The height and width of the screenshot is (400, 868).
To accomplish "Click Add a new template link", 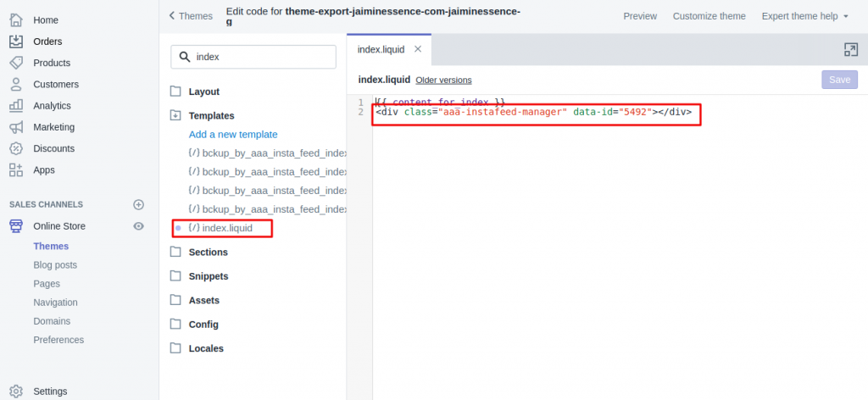I will click(x=233, y=135).
